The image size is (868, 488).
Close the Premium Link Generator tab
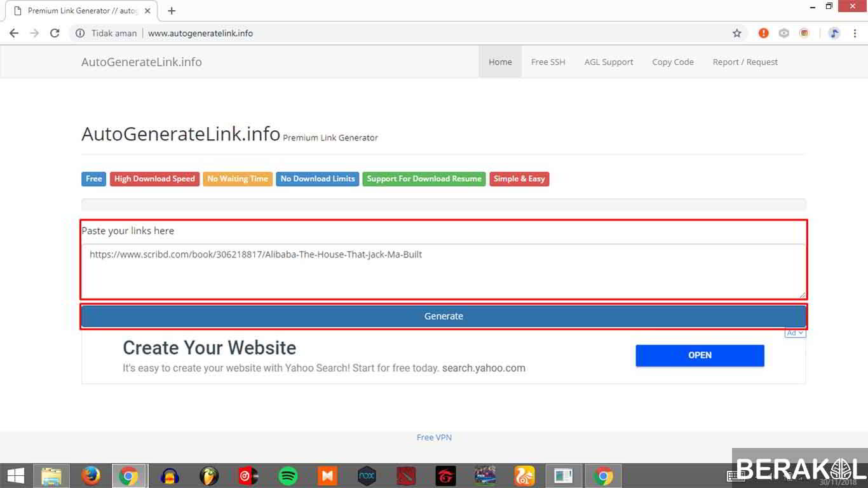click(x=147, y=11)
